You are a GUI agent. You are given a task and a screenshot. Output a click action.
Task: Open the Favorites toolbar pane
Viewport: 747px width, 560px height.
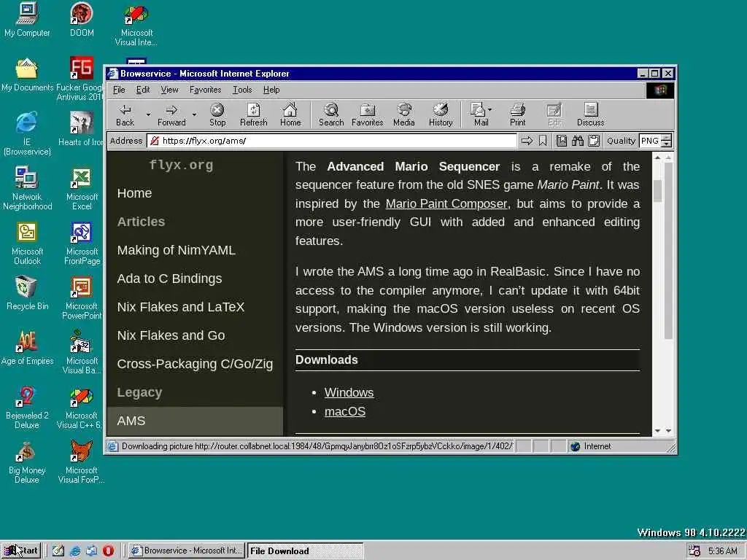pyautogui.click(x=368, y=114)
